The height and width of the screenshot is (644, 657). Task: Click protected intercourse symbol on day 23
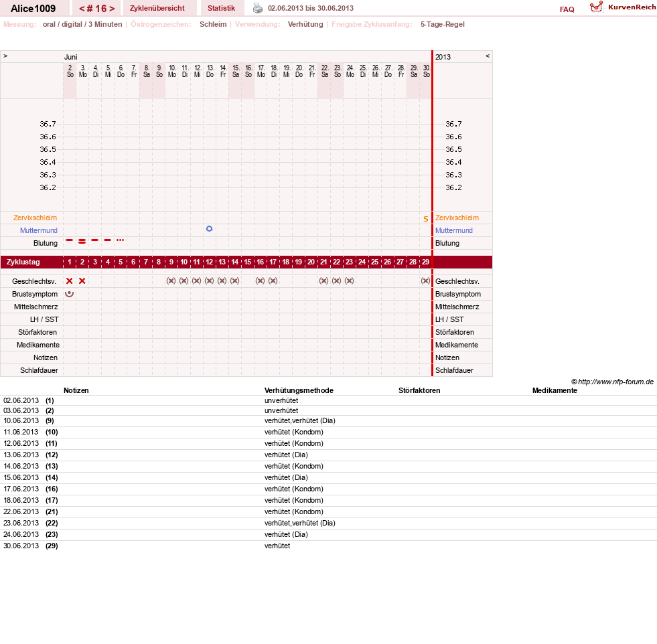(x=349, y=280)
